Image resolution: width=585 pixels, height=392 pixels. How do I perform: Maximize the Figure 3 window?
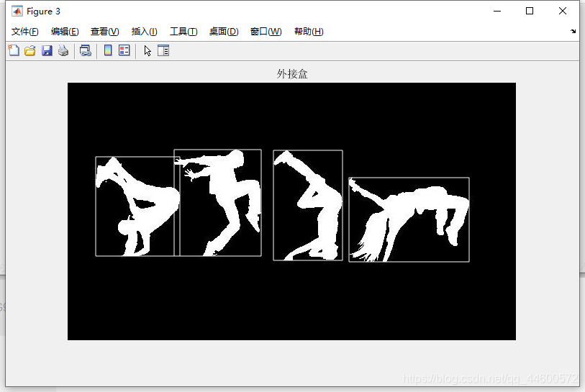[x=530, y=12]
